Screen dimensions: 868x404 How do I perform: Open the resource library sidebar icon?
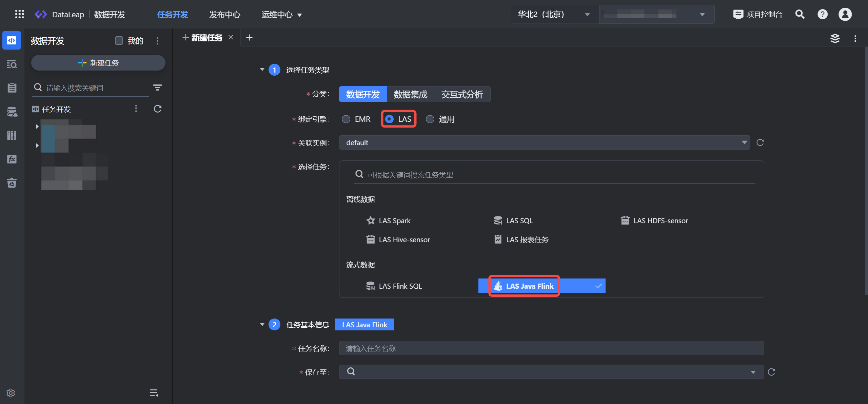[x=12, y=135]
